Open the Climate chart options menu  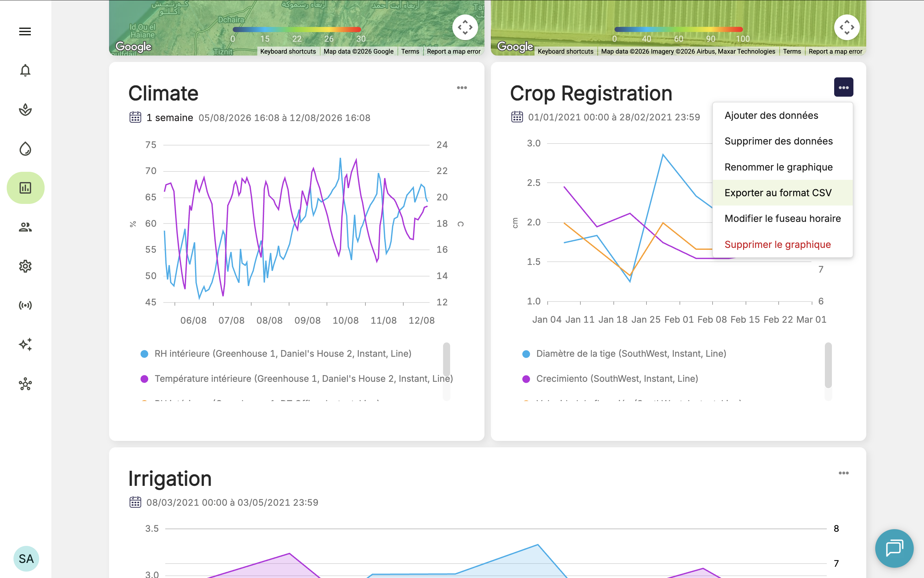[462, 88]
